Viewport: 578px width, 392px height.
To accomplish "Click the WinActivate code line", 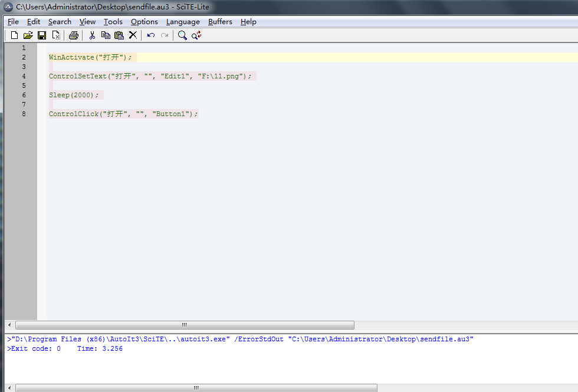I will point(90,57).
